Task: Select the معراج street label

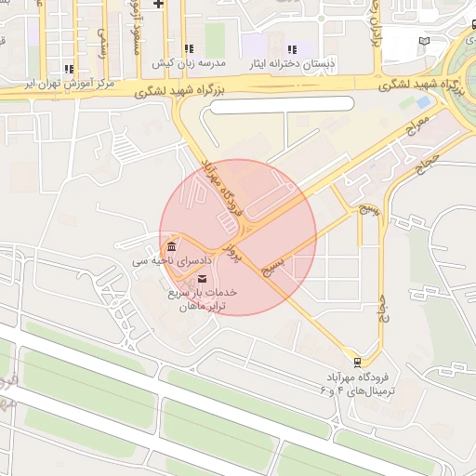Action: pyautogui.click(x=418, y=126)
